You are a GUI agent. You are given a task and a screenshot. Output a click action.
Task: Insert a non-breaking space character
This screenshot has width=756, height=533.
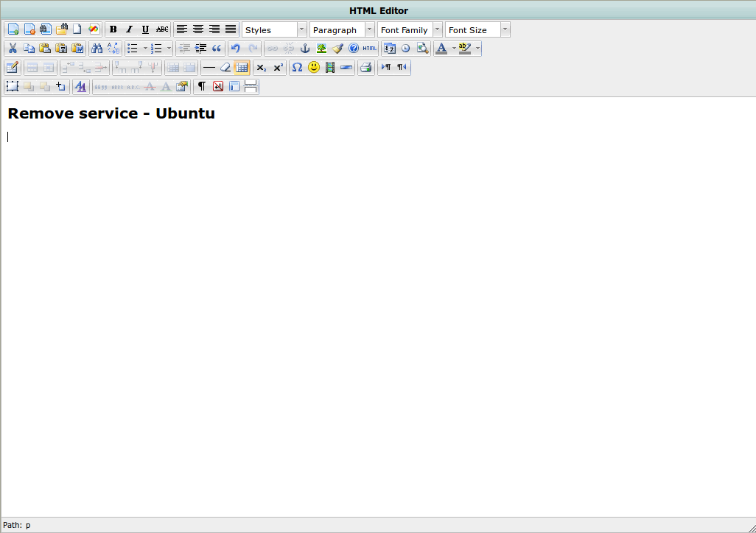218,87
